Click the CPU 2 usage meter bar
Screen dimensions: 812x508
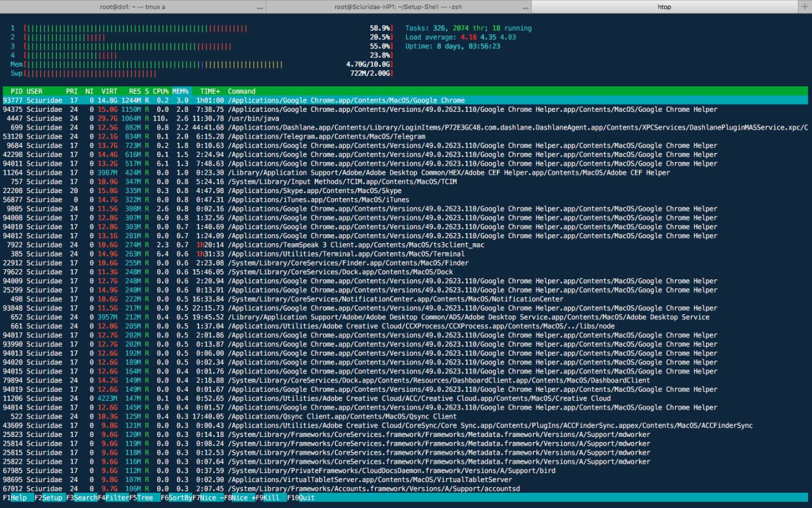point(207,37)
